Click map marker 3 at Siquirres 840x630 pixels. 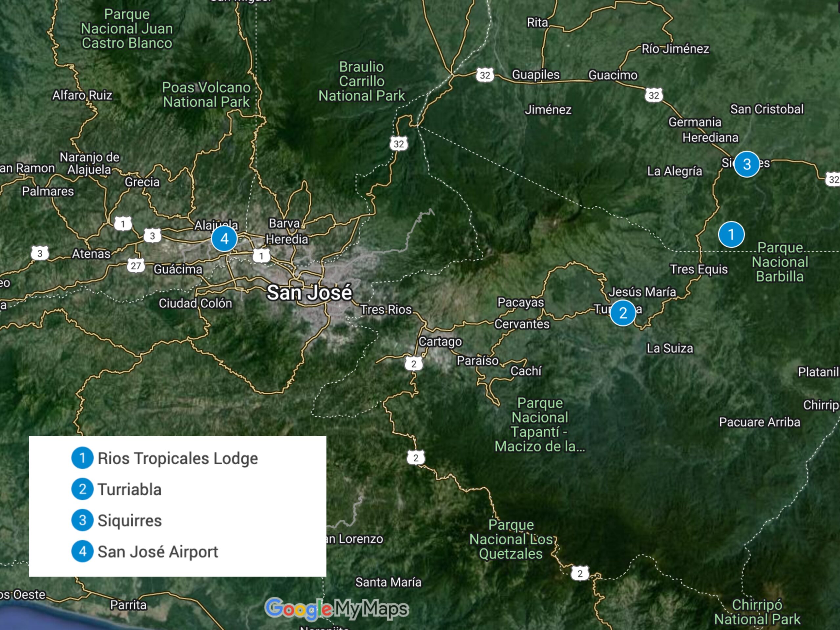746,164
